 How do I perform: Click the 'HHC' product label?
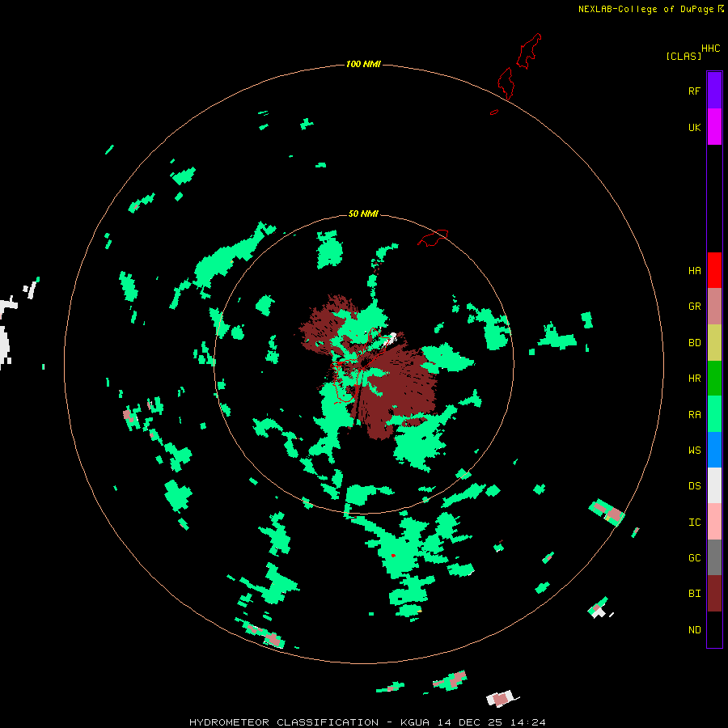pyautogui.click(x=710, y=49)
